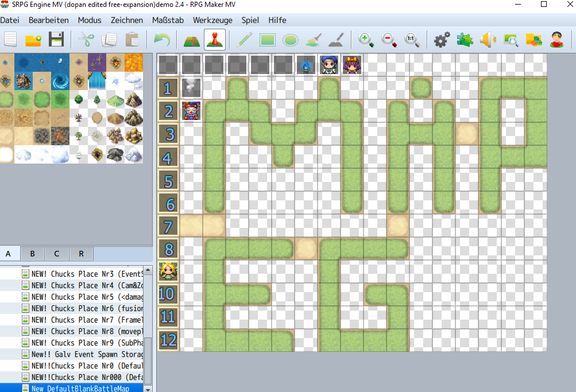Viewport: 576px width, 392px height.
Task: Click map list scrollbar down arrow
Action: [x=148, y=389]
